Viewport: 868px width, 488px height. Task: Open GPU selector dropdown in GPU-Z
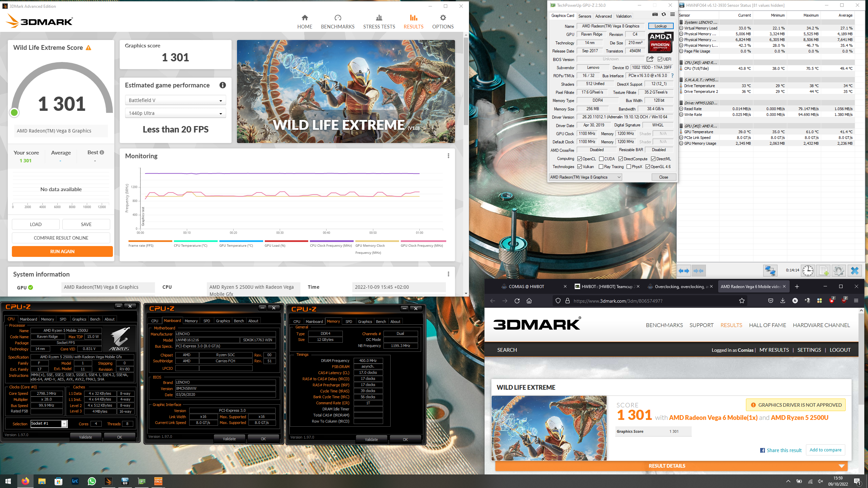pyautogui.click(x=585, y=177)
